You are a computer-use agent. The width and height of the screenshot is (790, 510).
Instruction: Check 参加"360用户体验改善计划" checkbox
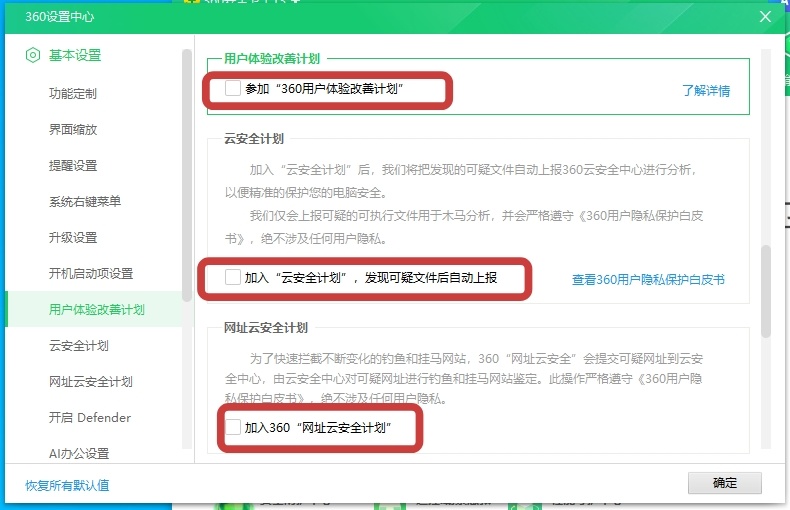coord(233,88)
